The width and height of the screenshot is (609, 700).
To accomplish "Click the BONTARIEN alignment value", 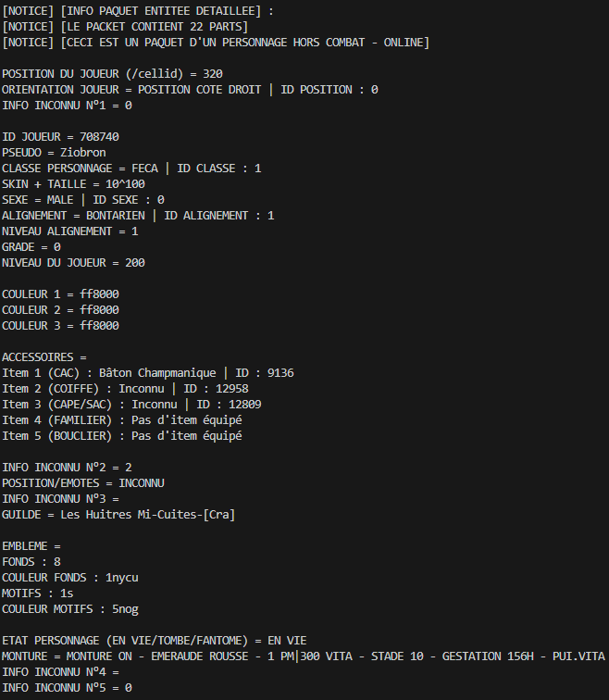I will (115, 216).
